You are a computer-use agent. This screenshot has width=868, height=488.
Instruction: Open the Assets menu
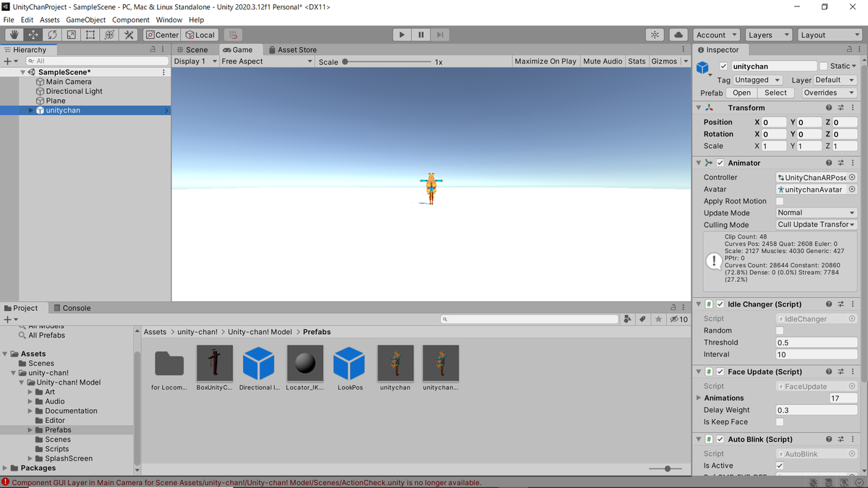[x=50, y=20]
